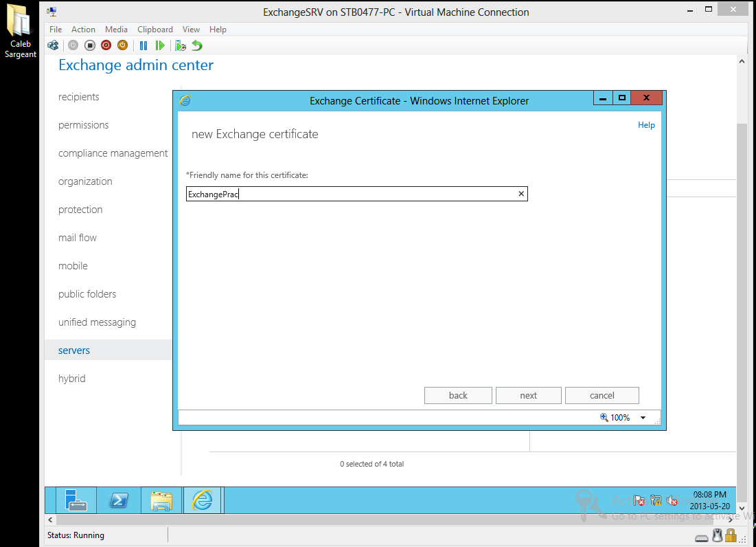This screenshot has height=547, width=756.
Task: Open the mail flow section
Action: (x=77, y=238)
